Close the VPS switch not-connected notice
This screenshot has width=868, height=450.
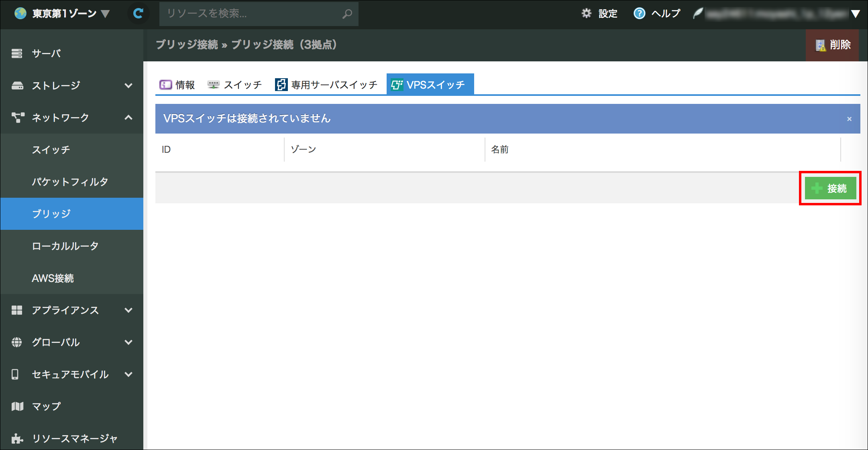849,119
